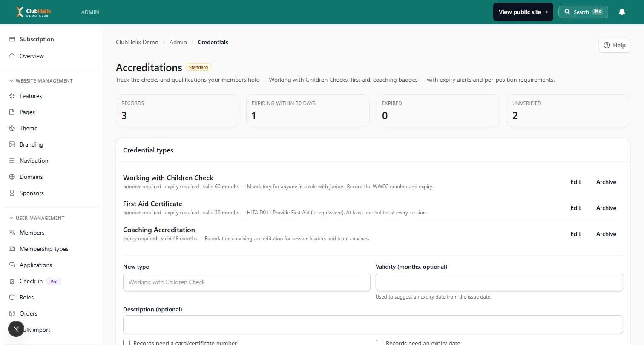The height and width of the screenshot is (345, 644).
Task: Click the Branding image icon
Action: (12, 144)
